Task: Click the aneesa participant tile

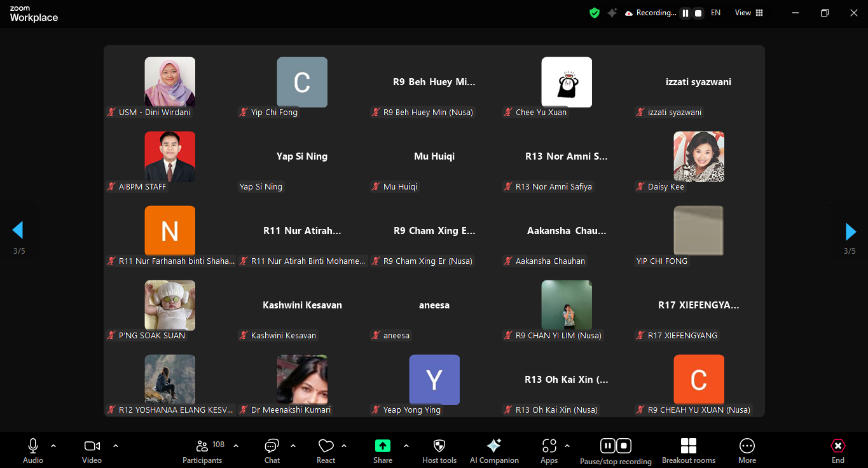Action: pyautogui.click(x=434, y=305)
